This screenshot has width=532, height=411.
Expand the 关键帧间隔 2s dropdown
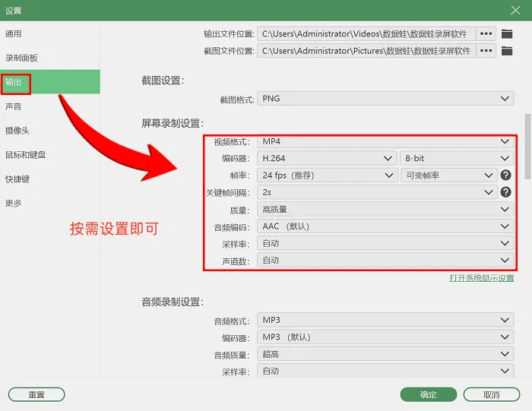pos(377,192)
